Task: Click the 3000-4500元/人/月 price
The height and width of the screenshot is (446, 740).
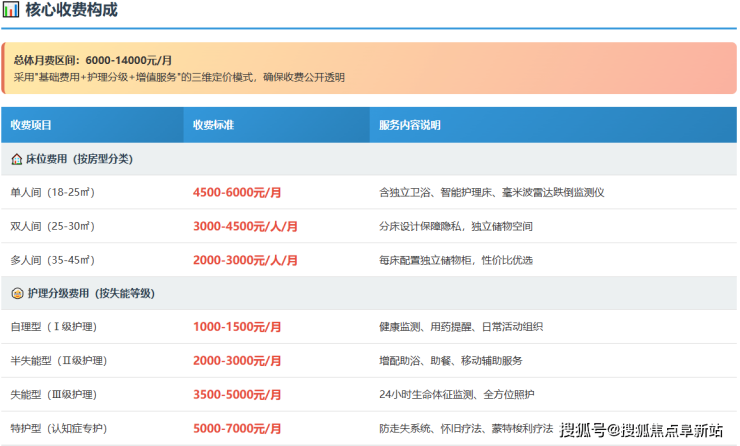Action: [245, 226]
